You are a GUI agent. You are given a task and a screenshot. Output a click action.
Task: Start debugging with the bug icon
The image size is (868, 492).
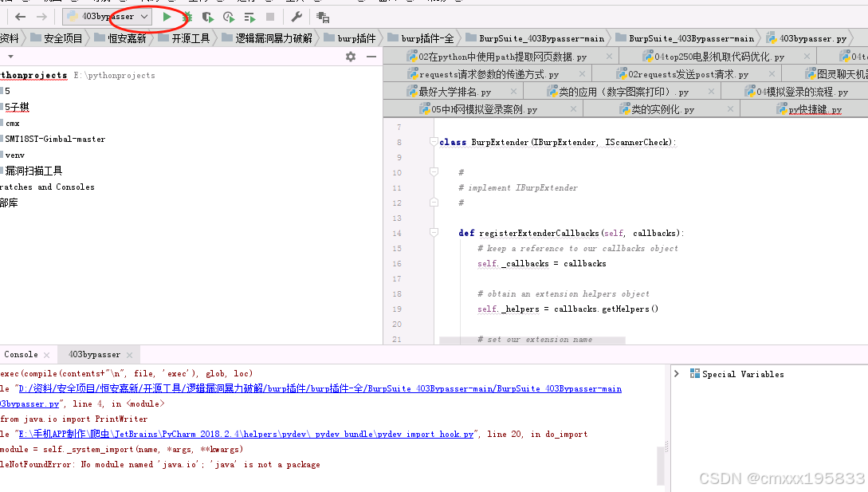187,17
